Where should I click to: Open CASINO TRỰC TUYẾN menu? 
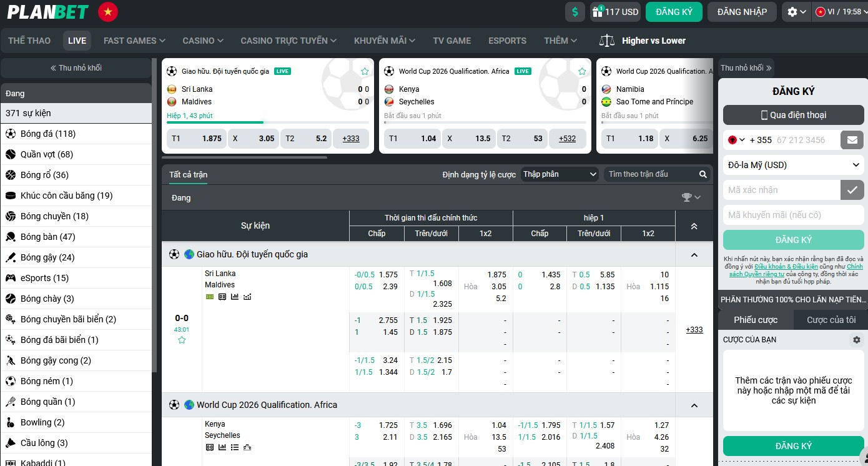coord(289,41)
